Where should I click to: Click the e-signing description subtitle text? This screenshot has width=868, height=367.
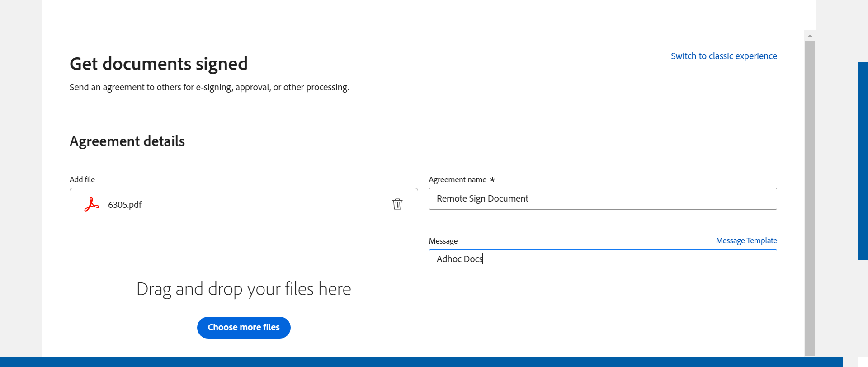(209, 87)
